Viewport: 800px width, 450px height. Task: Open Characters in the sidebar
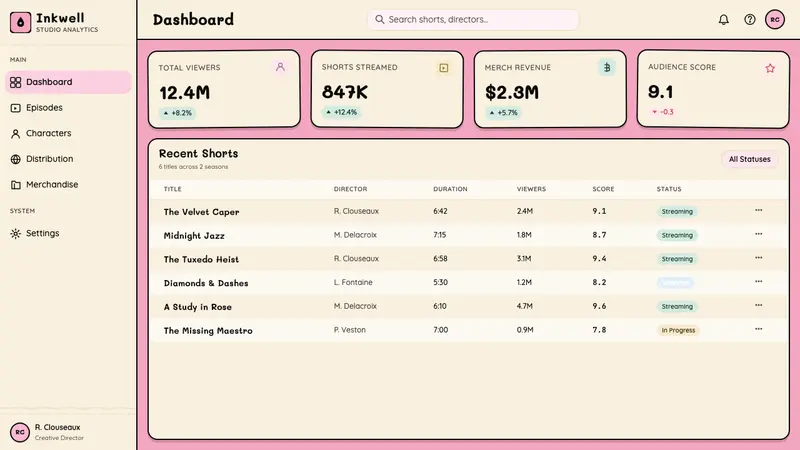click(x=68, y=133)
